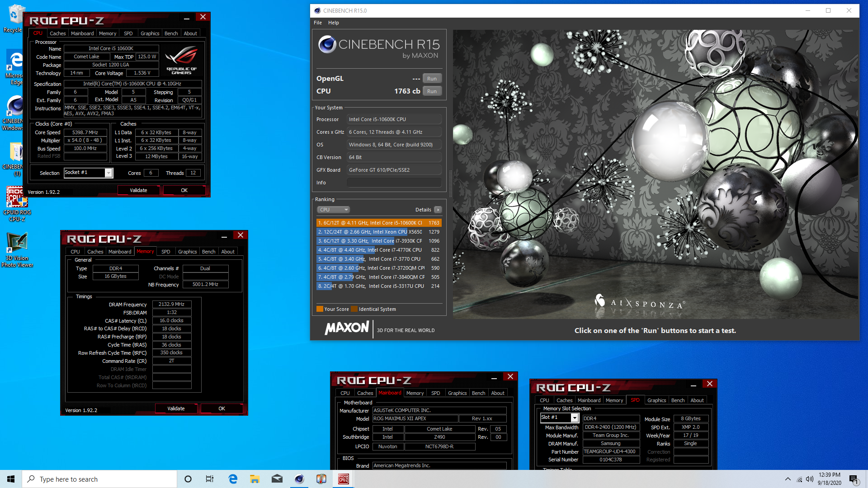Open Details arrow in Ranking panel
The image size is (868, 488).
click(438, 210)
